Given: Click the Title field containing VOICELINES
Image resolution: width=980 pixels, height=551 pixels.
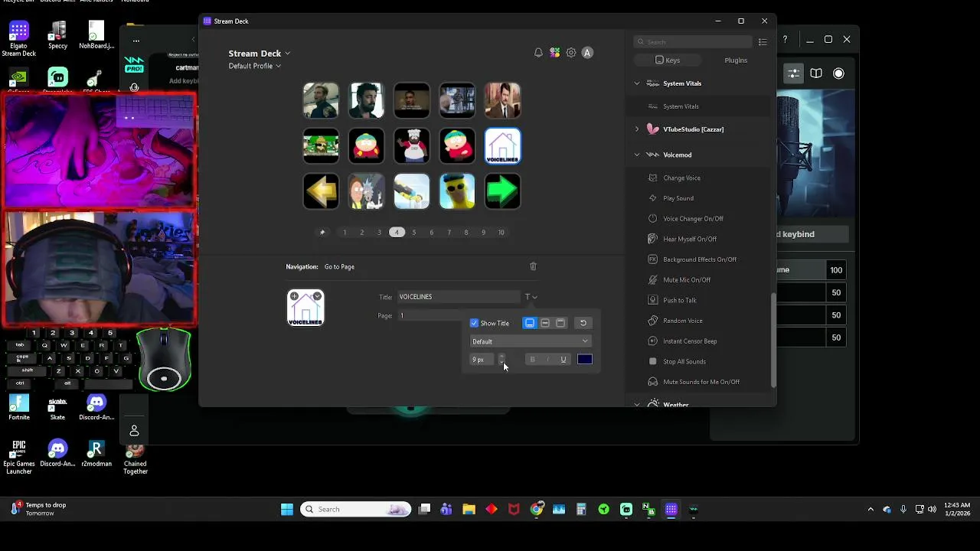Looking at the screenshot, I should pos(458,297).
